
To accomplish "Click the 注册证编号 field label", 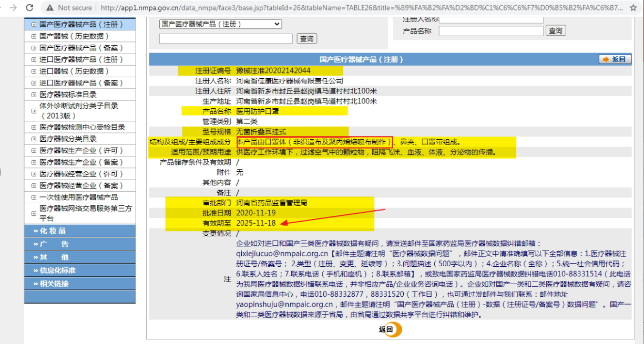I will click(213, 71).
